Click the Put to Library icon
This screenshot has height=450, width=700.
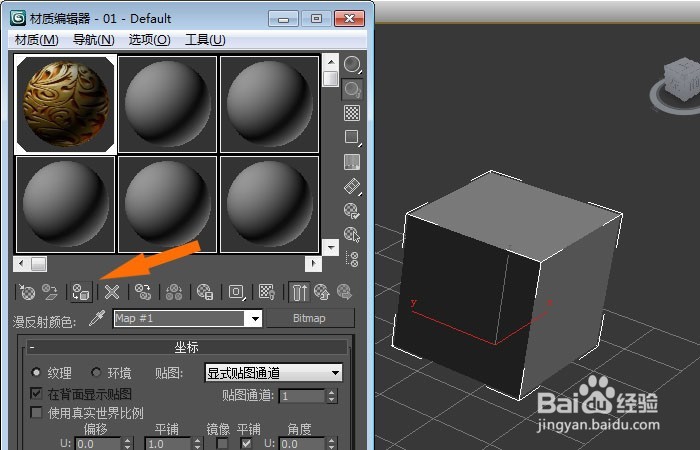[205, 292]
